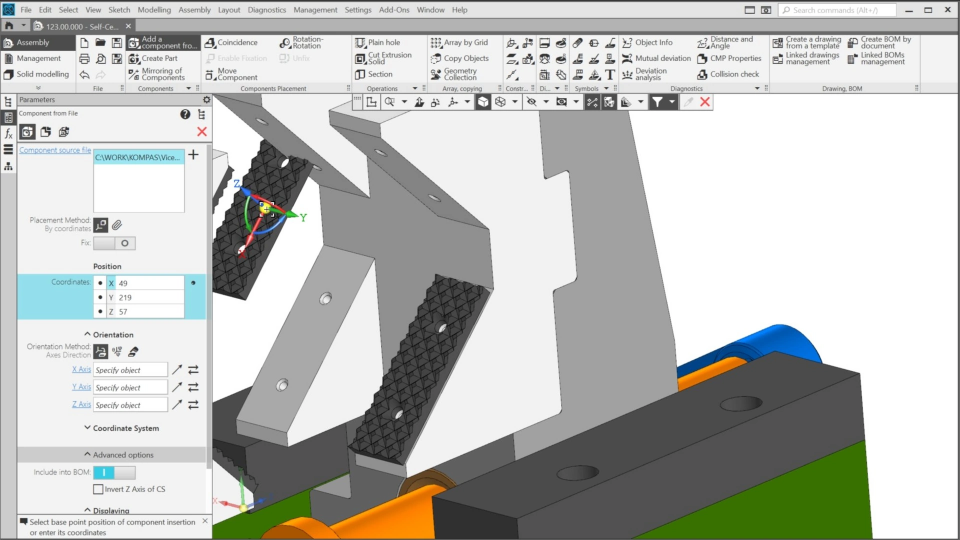Open the Diagnostics menu
The width and height of the screenshot is (960, 540).
click(x=266, y=10)
